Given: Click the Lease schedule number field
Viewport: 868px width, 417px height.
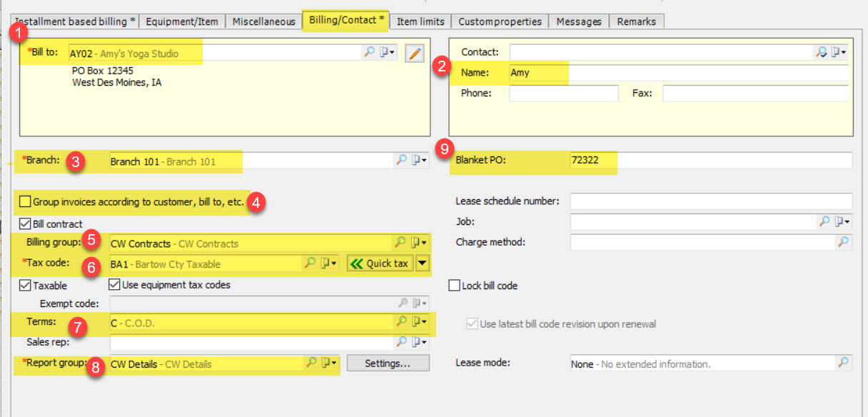Looking at the screenshot, I should [710, 201].
